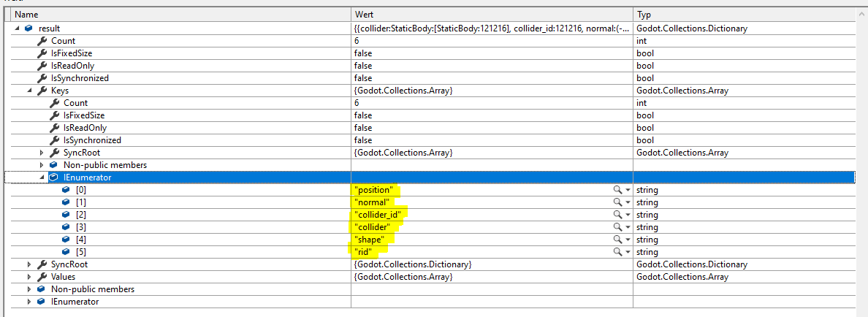Click the blue cube icon beside result
The height and width of the screenshot is (317, 868).
tap(28, 28)
